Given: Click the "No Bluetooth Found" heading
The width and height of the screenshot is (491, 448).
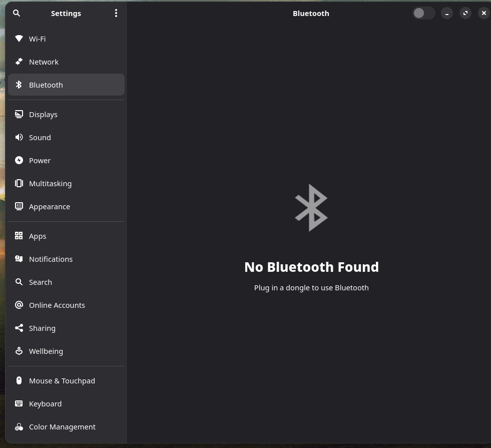Looking at the screenshot, I should click(x=312, y=267).
